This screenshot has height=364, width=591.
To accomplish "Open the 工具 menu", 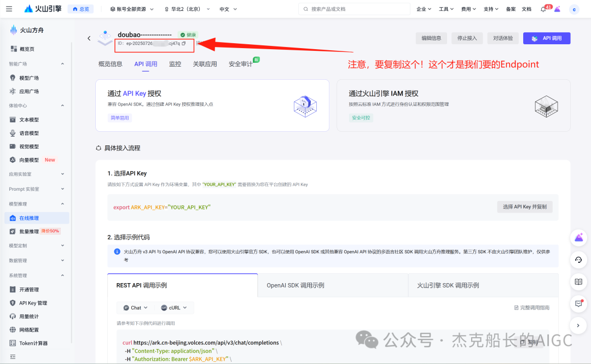I will point(446,9).
